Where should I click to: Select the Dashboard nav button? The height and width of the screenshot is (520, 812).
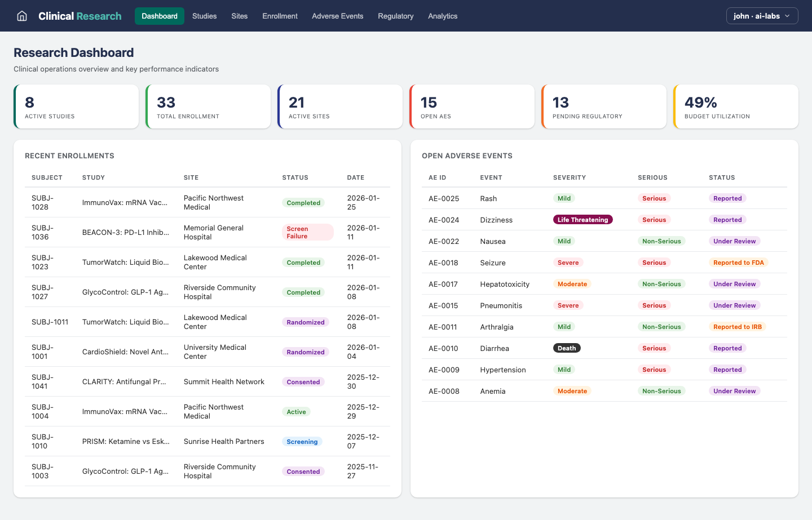(160, 16)
